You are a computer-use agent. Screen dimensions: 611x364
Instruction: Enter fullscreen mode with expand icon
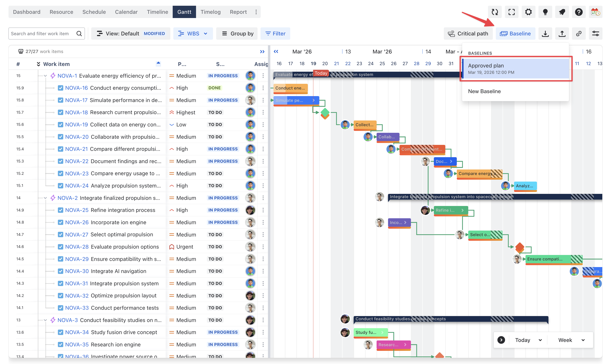coord(512,12)
